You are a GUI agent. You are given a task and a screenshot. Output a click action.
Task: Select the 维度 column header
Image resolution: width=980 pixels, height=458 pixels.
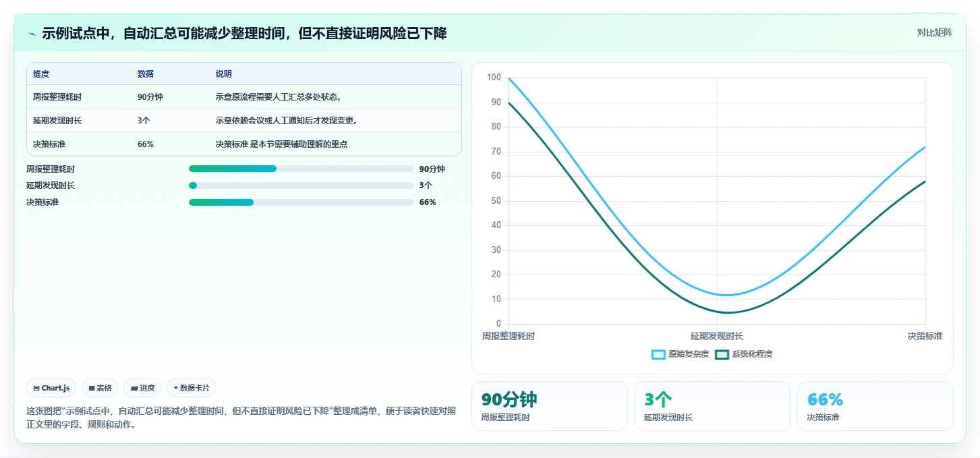pyautogui.click(x=41, y=74)
